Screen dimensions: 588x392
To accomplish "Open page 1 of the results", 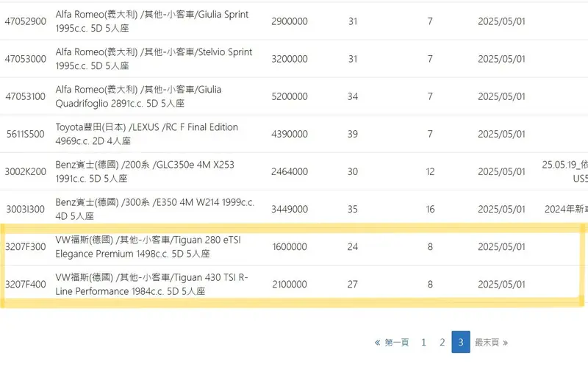I will 423,342.
